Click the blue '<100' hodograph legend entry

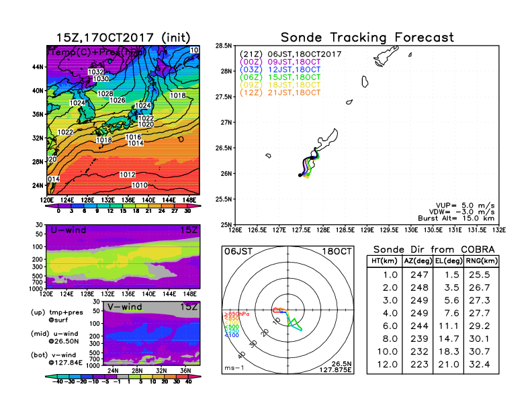tap(231, 335)
